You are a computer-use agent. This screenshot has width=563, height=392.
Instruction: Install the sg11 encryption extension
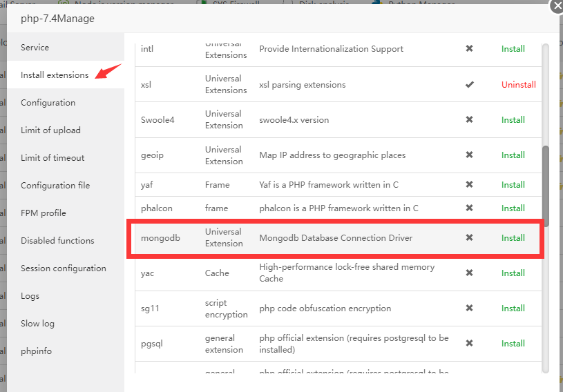tap(513, 308)
